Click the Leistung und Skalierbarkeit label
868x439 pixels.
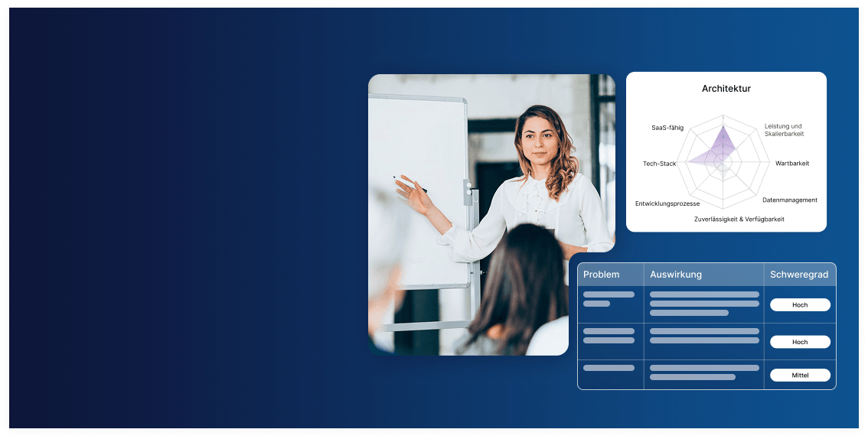coord(784,130)
